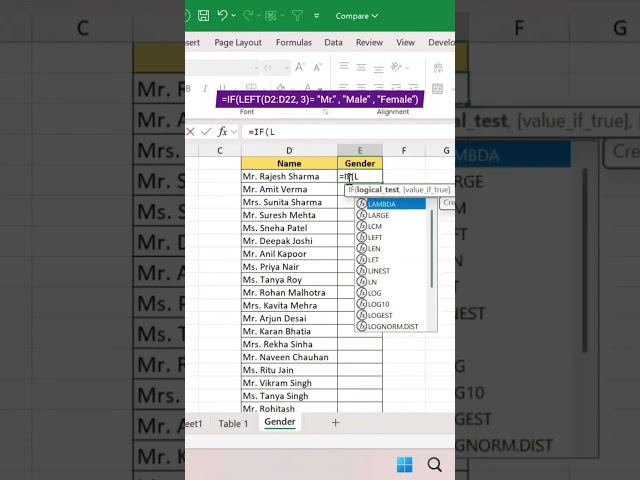Image resolution: width=640 pixels, height=480 pixels.
Task: Click Merge & Center icon
Action: pyautogui.click(x=438, y=89)
